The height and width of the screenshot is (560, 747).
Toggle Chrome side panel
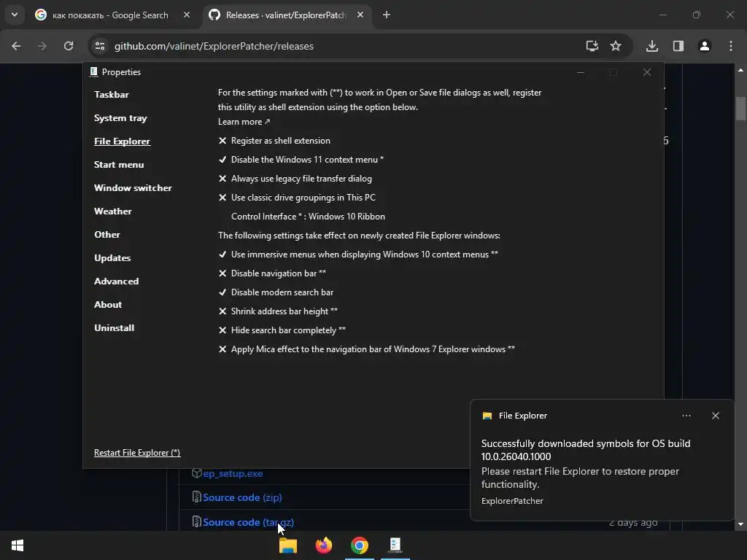pyautogui.click(x=678, y=46)
